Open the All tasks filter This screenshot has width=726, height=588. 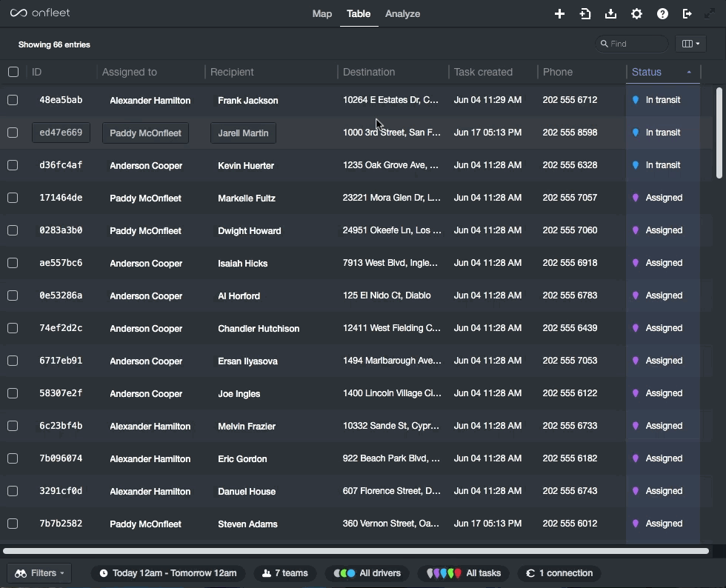[x=463, y=573]
